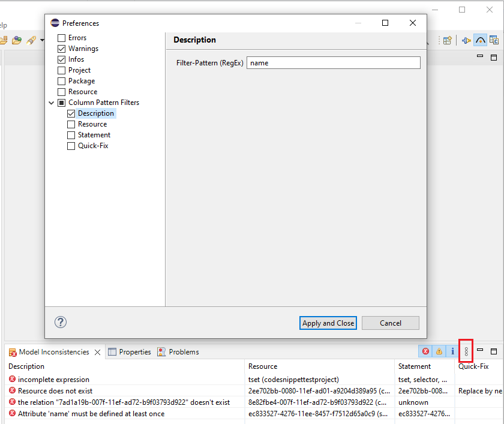Click error icon of 'Resource does not exist'
Viewport: 504px width, 424px height.
(x=12, y=390)
